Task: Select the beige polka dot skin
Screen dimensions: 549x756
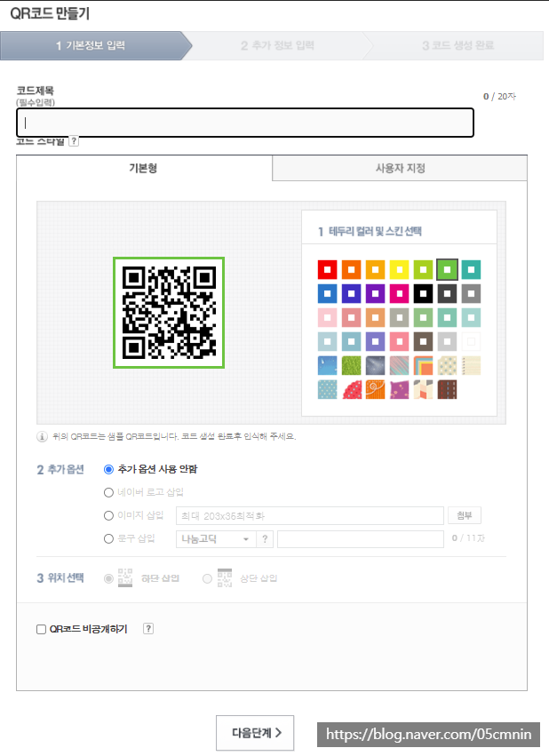Action: tap(448, 366)
